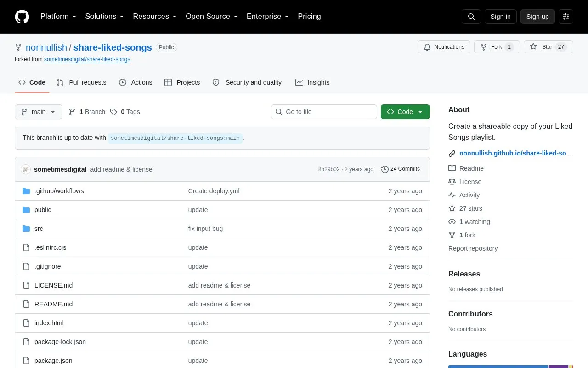Open the appearance settings icon next to Sign up
This screenshot has height=368, width=588.
pyautogui.click(x=566, y=17)
